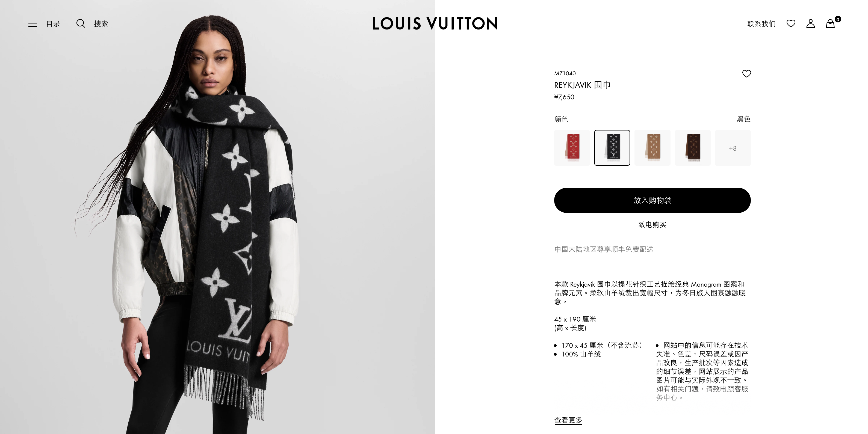
Task: Choose the dark brown scarf color
Action: coord(692,148)
